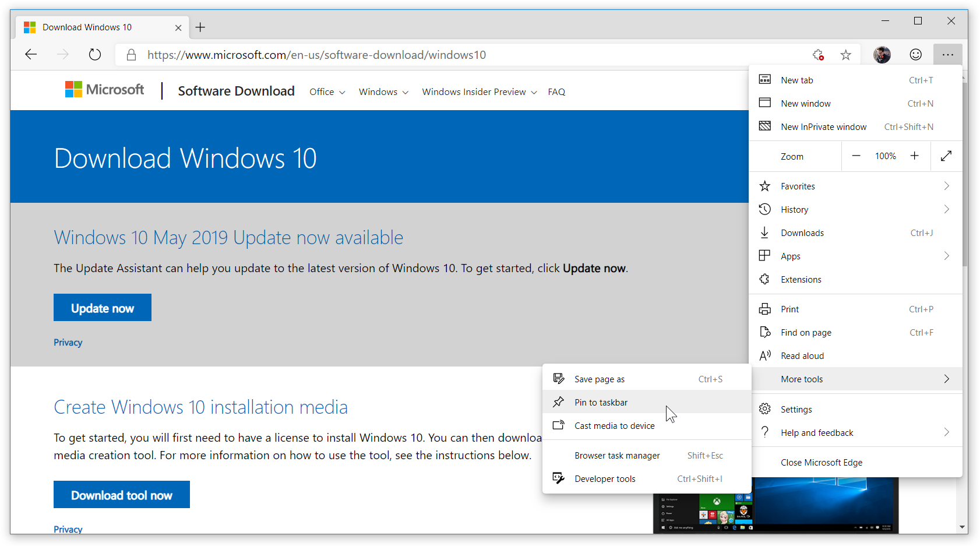This screenshot has width=980, height=546.
Task: Click the forward navigation arrow
Action: point(62,55)
